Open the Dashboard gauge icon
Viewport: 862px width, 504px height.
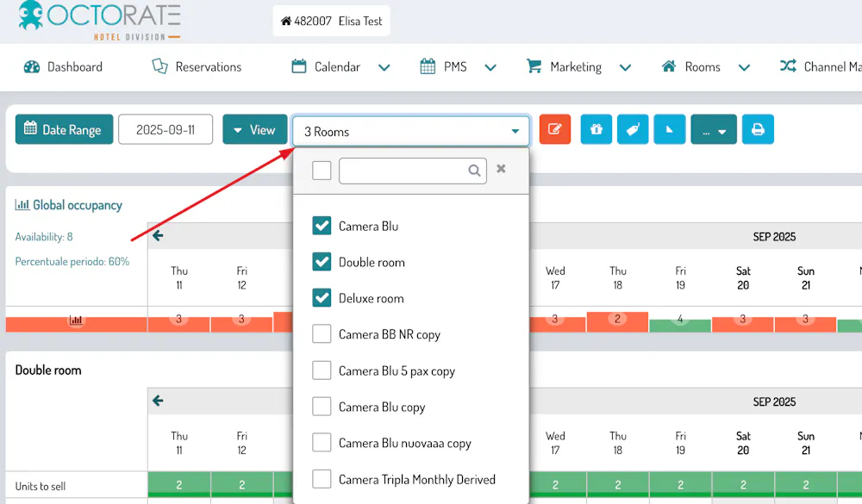click(32, 67)
